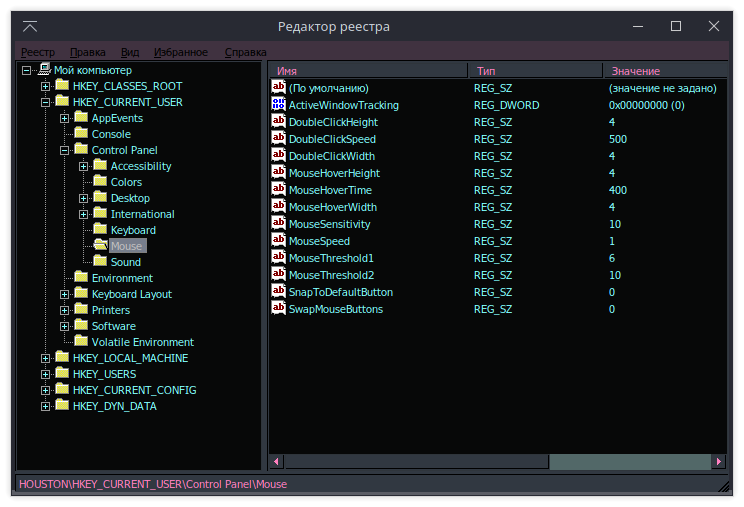Click the HKEY_CURRENT_USER folder icon
This screenshot has width=744, height=507.
click(x=62, y=101)
